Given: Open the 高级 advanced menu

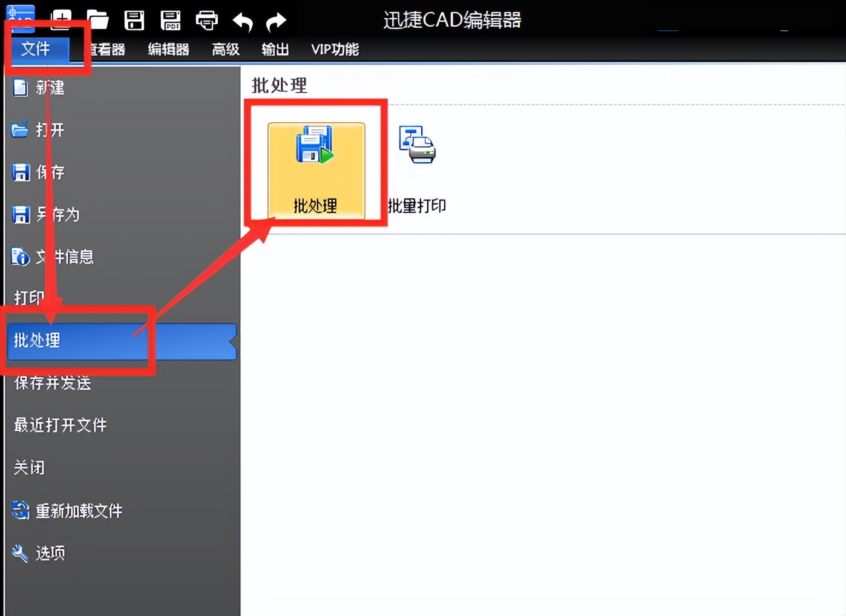Looking at the screenshot, I should [225, 50].
